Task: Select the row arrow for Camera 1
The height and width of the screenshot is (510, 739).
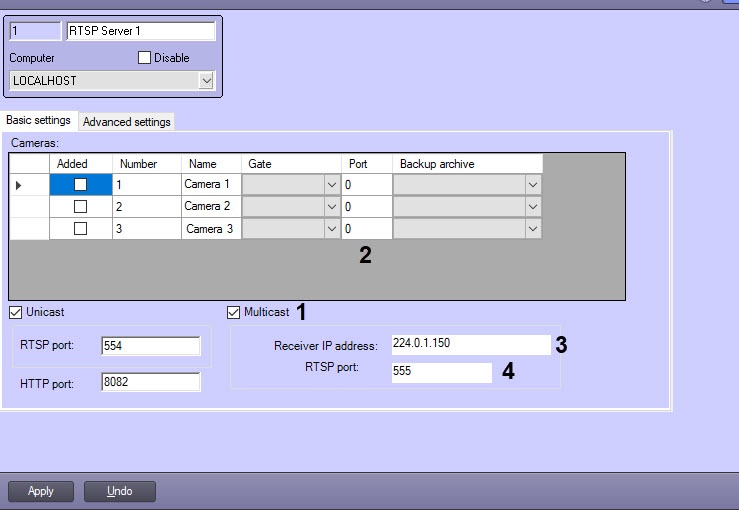Action: tap(19, 185)
